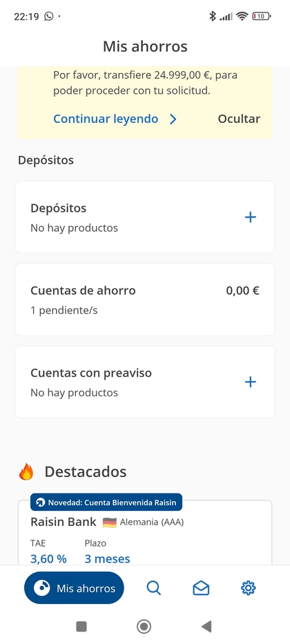Viewport: 290px width, 644px height.
Task: Tap the Android home circle button
Action: tap(144, 626)
